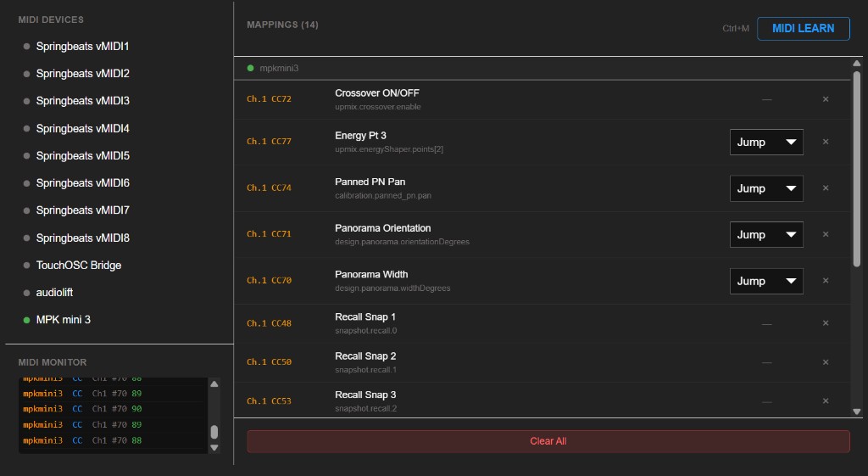Click the Ch.1 CC71 assignment label
The width and height of the screenshot is (868, 476).
coord(269,234)
